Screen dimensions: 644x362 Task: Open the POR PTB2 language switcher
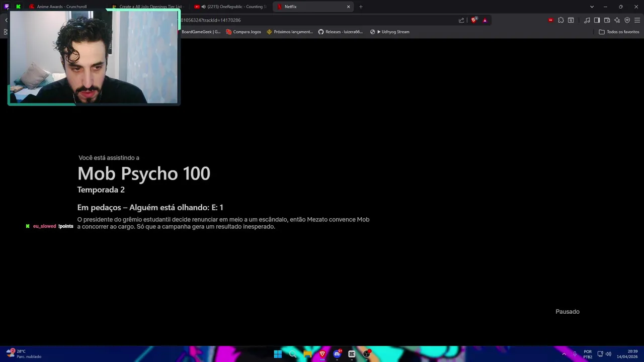point(588,354)
